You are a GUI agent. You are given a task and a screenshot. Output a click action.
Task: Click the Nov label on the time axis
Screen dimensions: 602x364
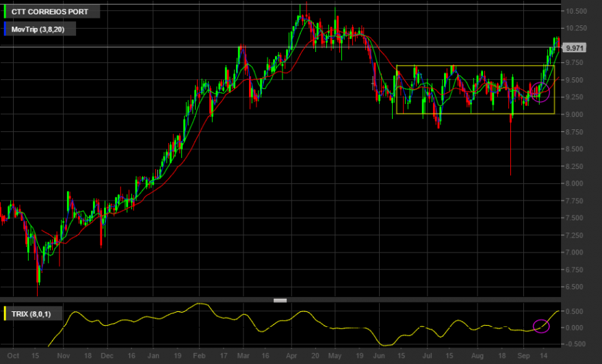(x=64, y=356)
